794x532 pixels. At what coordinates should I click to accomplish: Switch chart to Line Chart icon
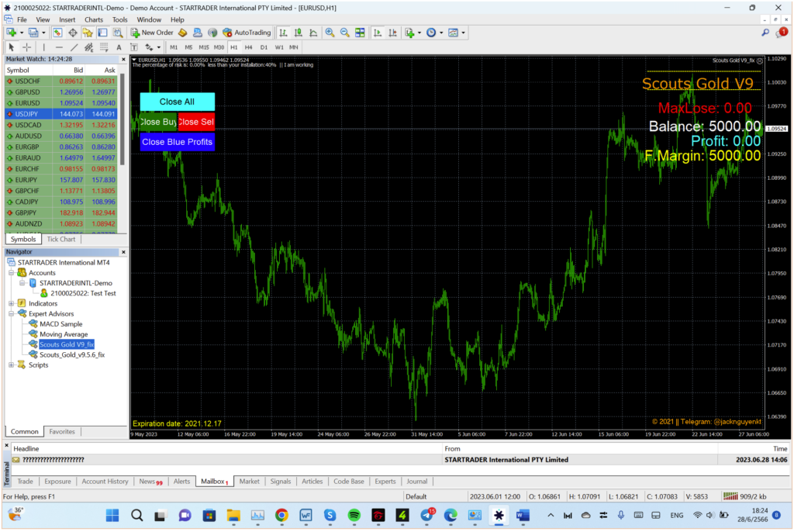click(x=313, y=33)
